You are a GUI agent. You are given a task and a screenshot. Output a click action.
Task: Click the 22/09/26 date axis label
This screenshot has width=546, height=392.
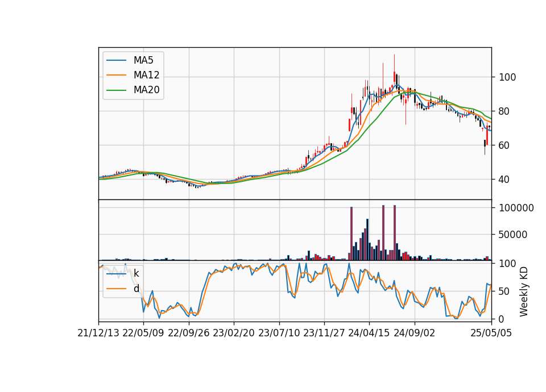(188, 333)
